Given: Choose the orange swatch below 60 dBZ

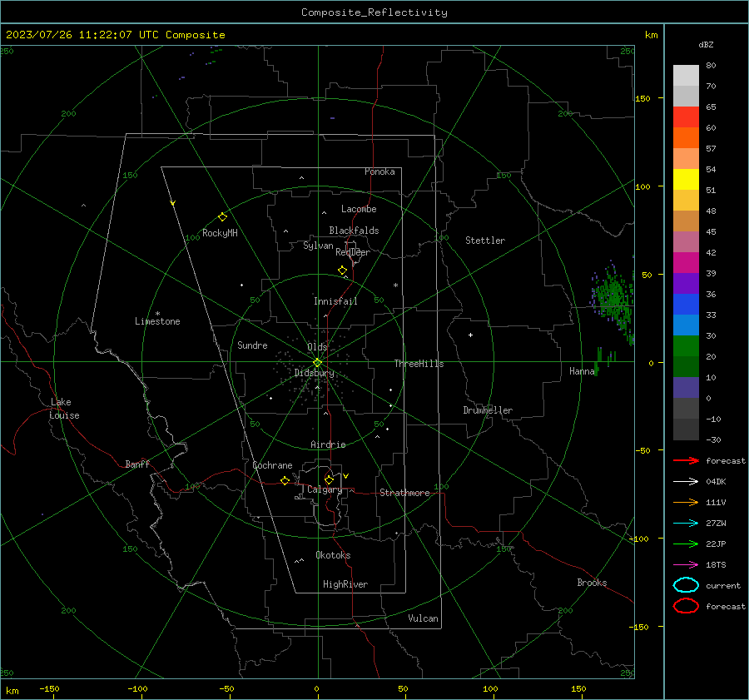Looking at the screenshot, I should [686, 137].
